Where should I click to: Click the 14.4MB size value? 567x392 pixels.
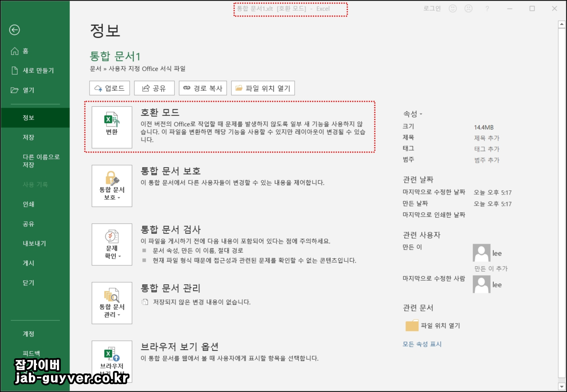pyautogui.click(x=484, y=127)
